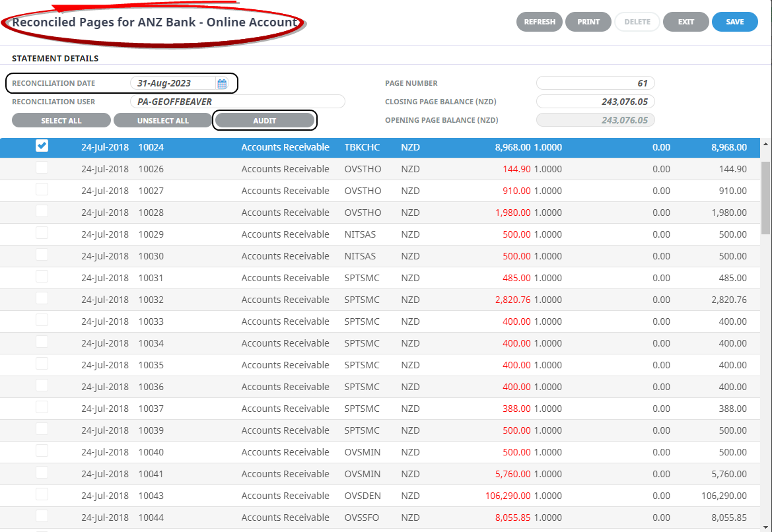
Task: Select the OVSMIN row for transaction 10041
Action: coord(285,474)
